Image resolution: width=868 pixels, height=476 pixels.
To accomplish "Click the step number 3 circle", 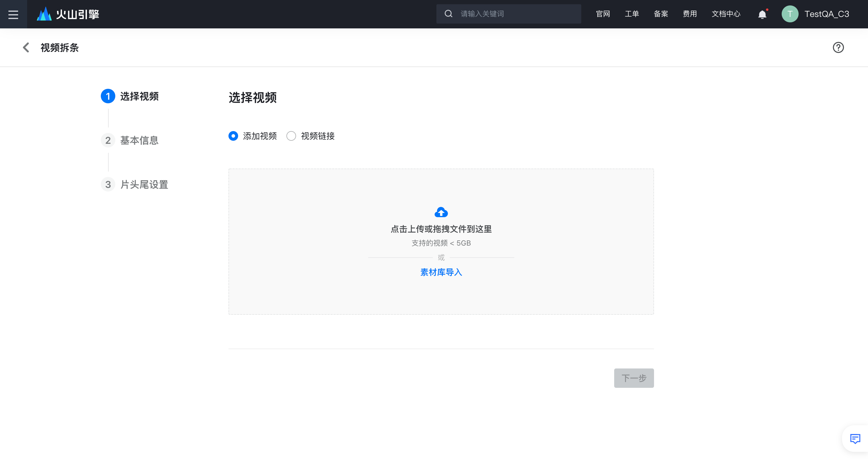I will pos(108,185).
